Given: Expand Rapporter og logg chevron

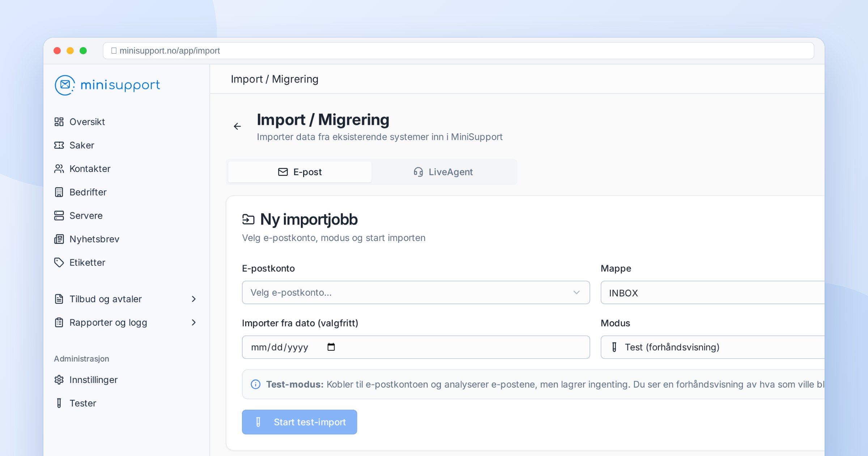Looking at the screenshot, I should (x=194, y=322).
